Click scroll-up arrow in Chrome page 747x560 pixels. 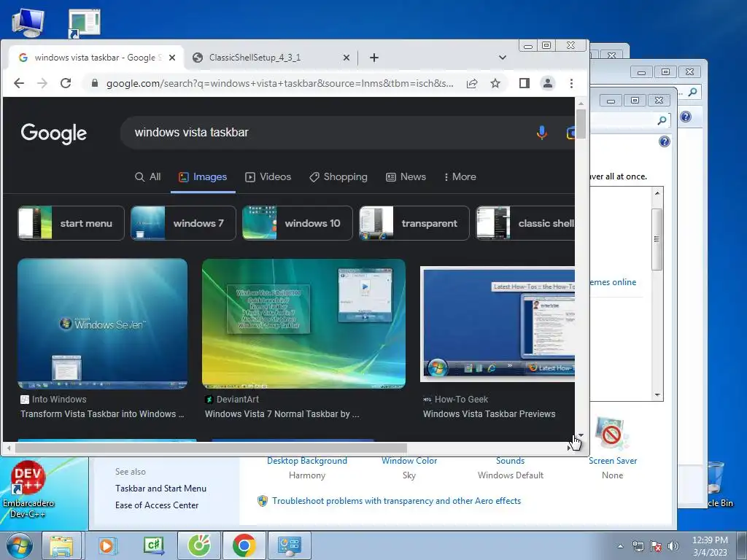(581, 104)
